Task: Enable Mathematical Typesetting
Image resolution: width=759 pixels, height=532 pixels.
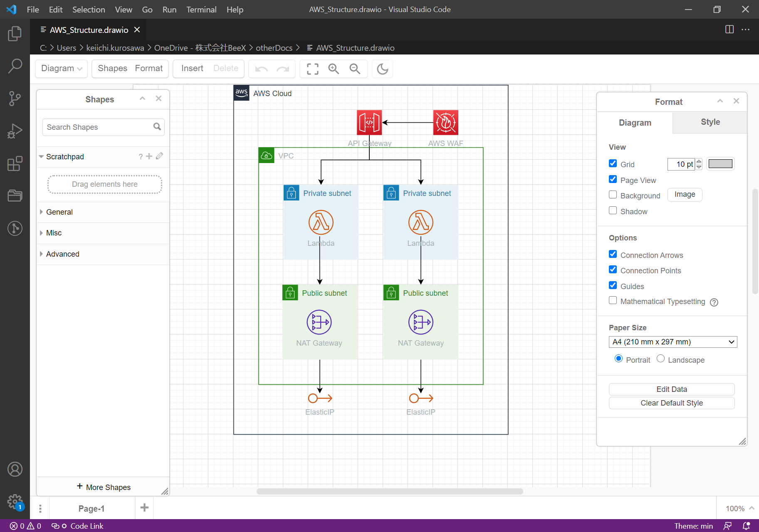Action: [613, 300]
